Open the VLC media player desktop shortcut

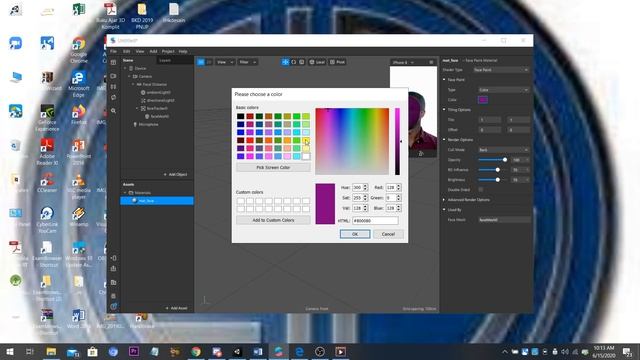tap(78, 187)
